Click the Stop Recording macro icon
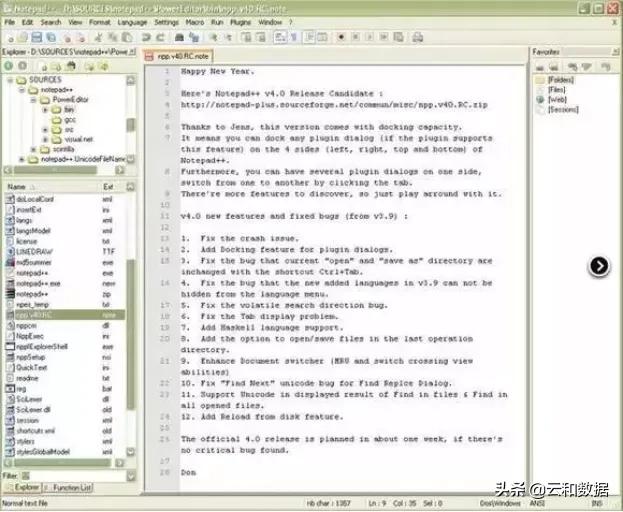 click(356, 37)
